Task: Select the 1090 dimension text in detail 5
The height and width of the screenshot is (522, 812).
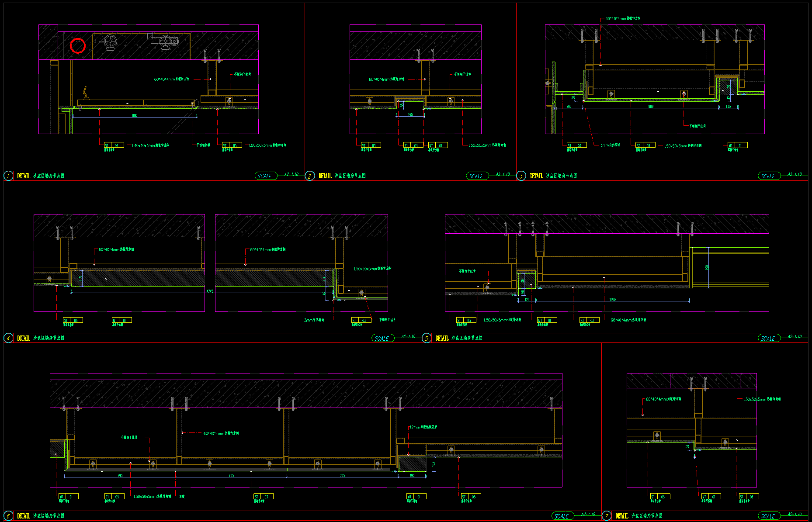Action: (x=612, y=300)
